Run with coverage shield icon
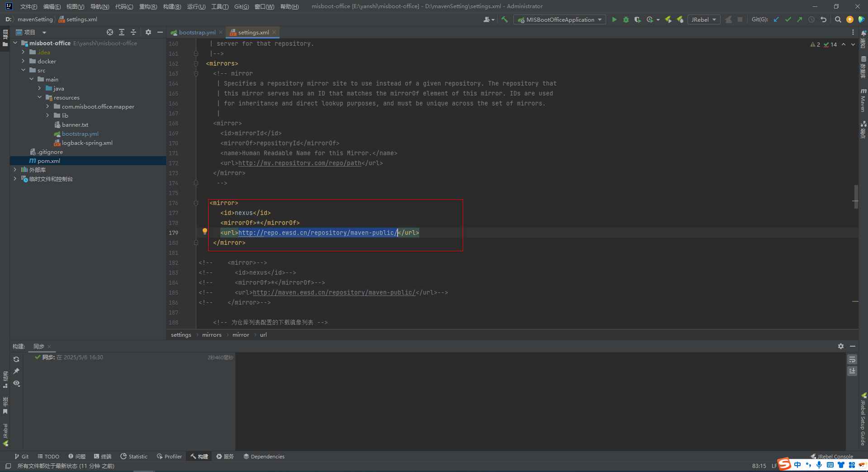The image size is (868, 472). [x=637, y=19]
